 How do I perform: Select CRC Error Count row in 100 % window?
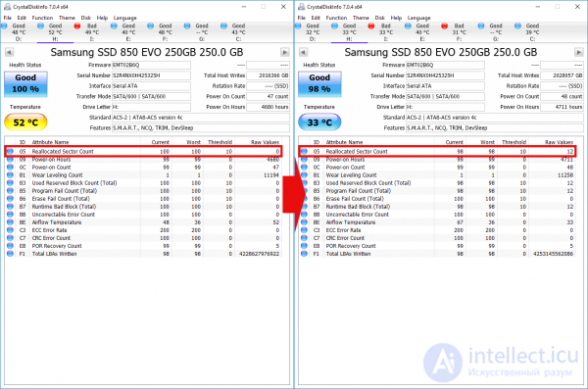[x=144, y=238]
